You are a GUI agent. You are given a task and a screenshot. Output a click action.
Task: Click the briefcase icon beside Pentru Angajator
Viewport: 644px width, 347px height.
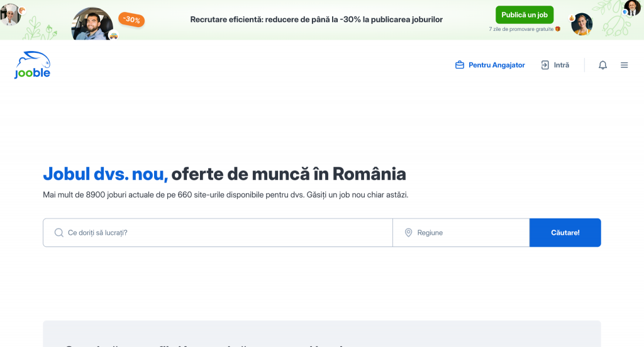click(x=460, y=65)
